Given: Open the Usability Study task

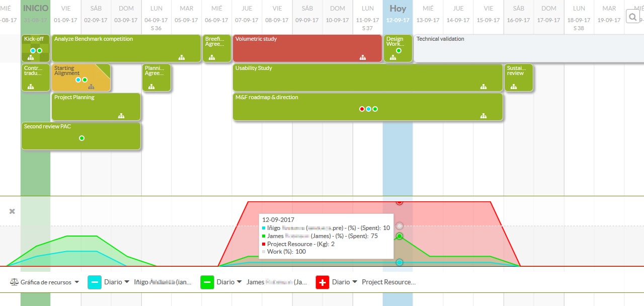Looking at the screenshot, I should (368, 78).
